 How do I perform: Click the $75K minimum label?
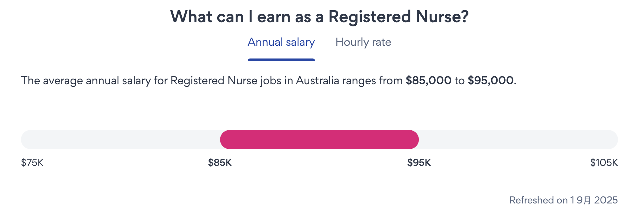click(x=32, y=163)
